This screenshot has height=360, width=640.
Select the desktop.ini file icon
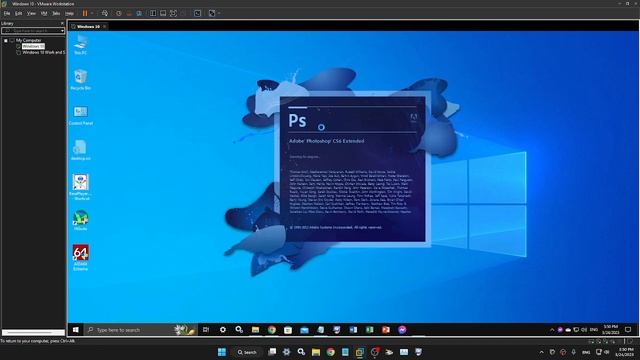80,150
